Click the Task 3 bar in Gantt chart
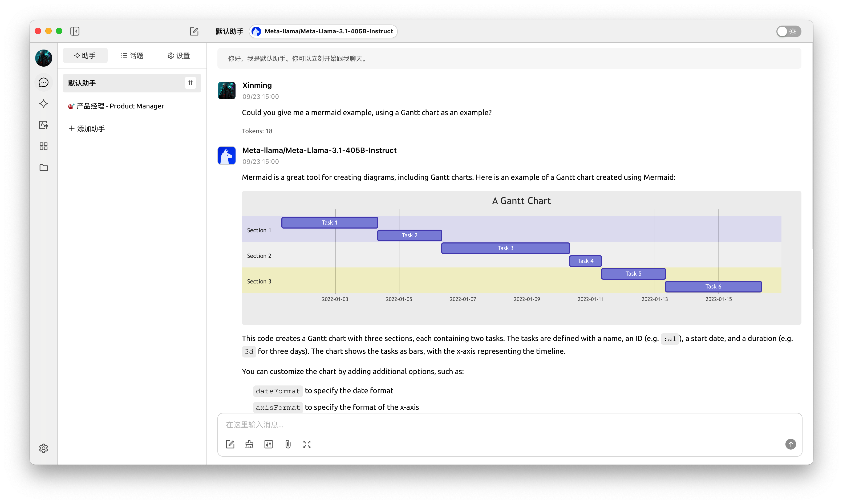 click(505, 248)
